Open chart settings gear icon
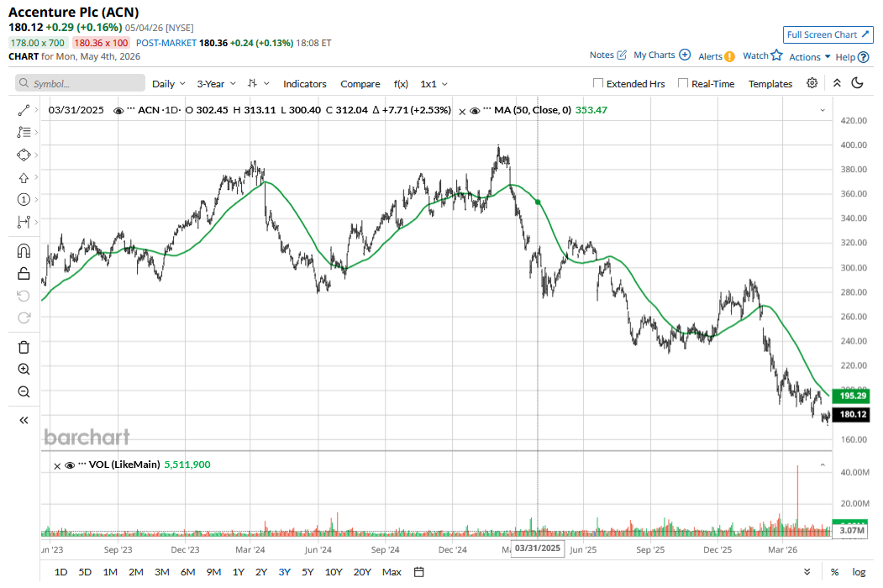The image size is (883, 588). click(812, 83)
